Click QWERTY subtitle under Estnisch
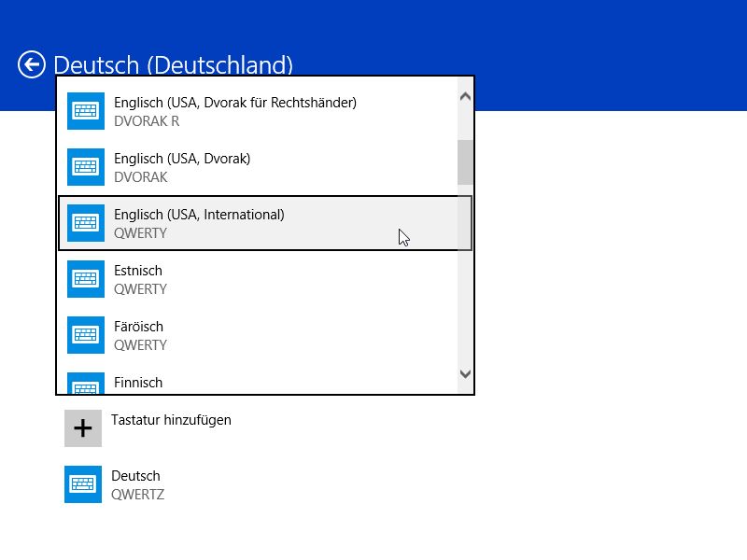The width and height of the screenshot is (747, 560). click(141, 289)
